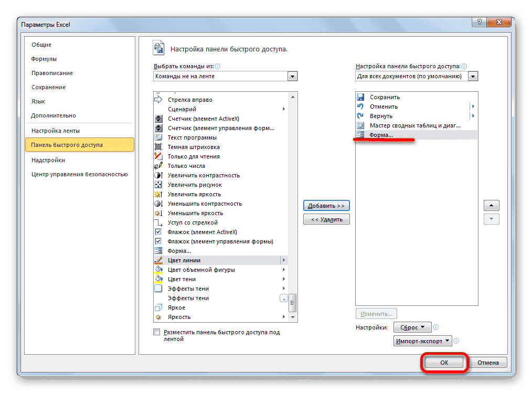Select the Панель быстрого доступа section

coord(80,145)
